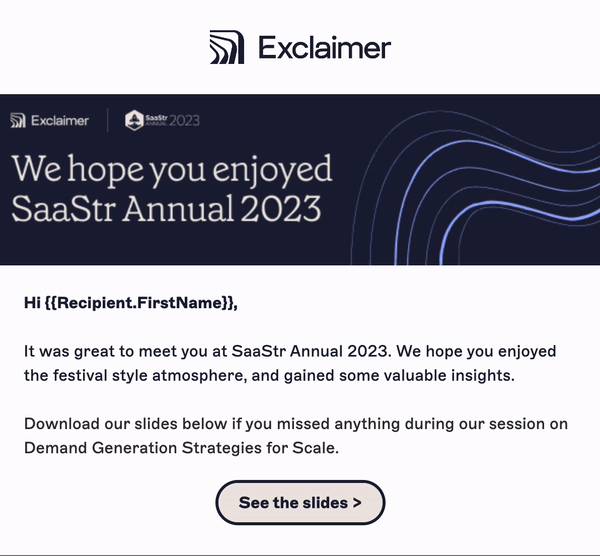Viewport: 600px width, 556px height.
Task: Click the SaaStr Annual hexagon logo icon
Action: click(133, 121)
